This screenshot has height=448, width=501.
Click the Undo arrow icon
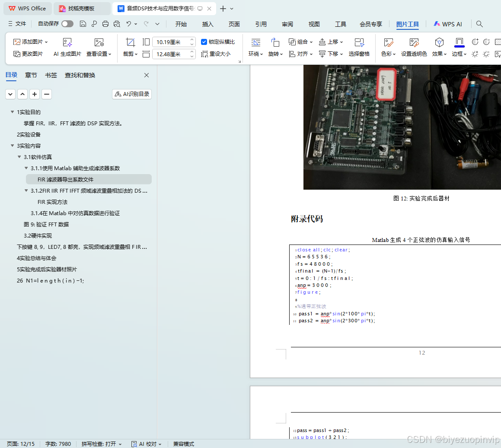pyautogui.click(x=128, y=24)
